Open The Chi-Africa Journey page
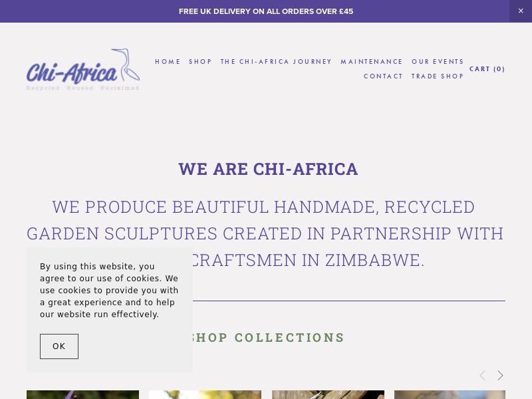This screenshot has width=532, height=399. tap(276, 62)
